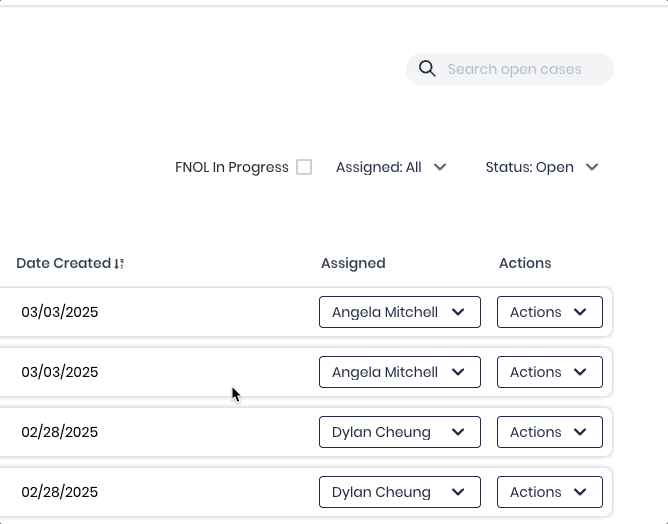Expand the first Dylan Cheung assignee dropdown
Viewport: 668px width, 524px height.
click(x=399, y=432)
